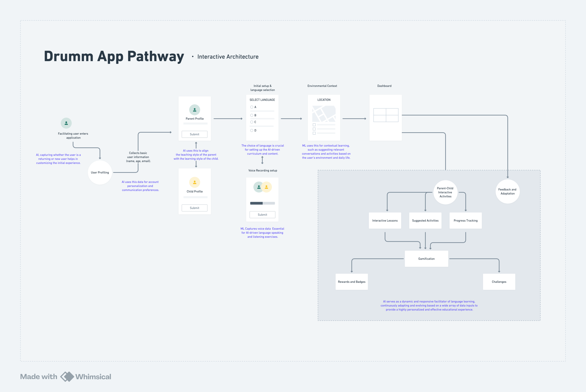Click the Rewards and Badges box
The height and width of the screenshot is (392, 586).
point(352,282)
